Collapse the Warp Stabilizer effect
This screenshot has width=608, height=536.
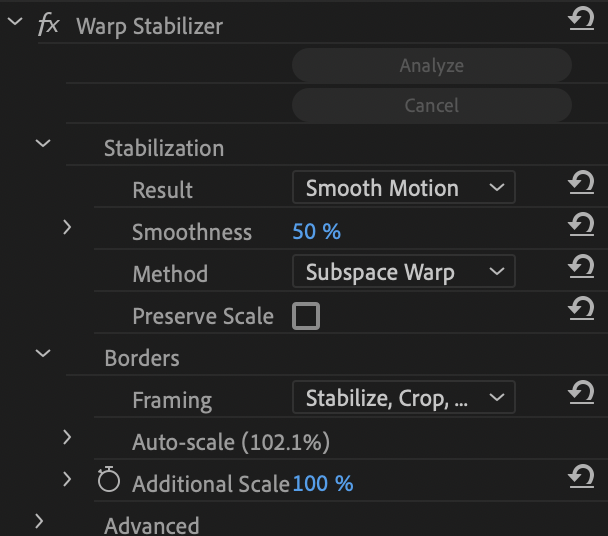tap(15, 21)
